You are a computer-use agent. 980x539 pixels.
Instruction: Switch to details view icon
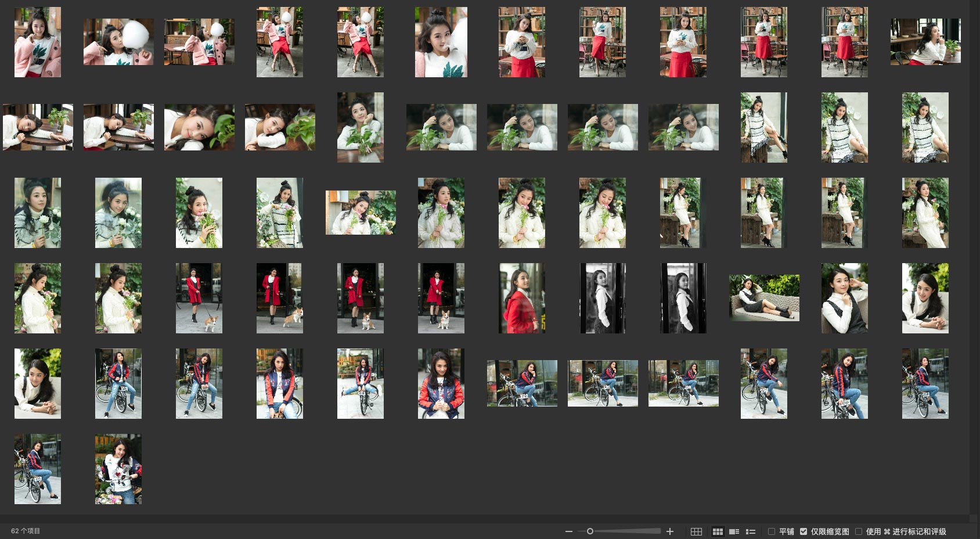(x=734, y=531)
